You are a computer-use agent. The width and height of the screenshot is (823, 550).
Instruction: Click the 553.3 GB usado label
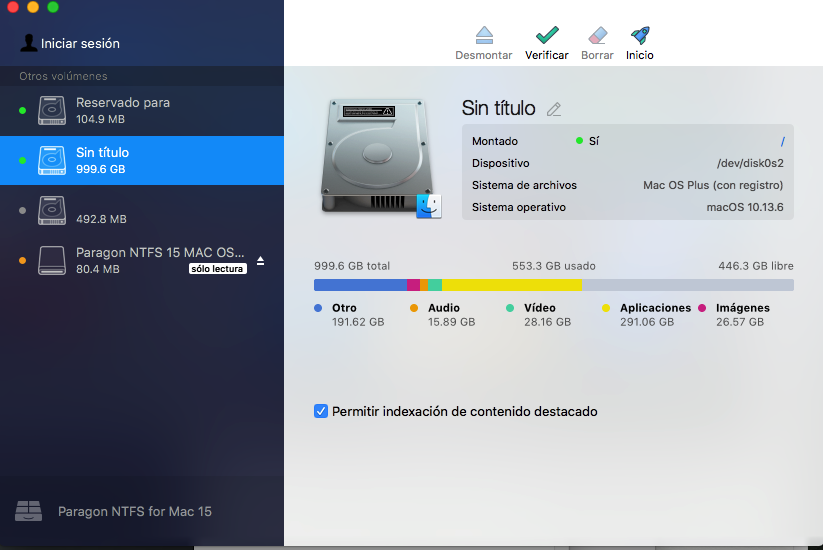[554, 266]
